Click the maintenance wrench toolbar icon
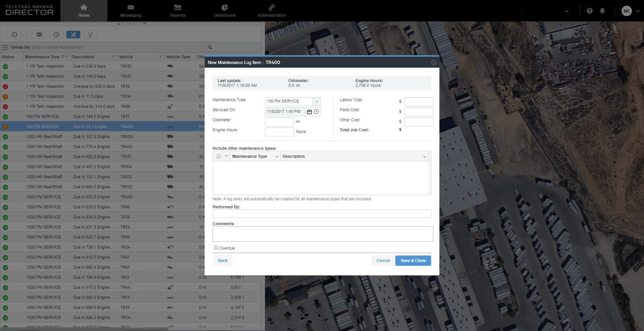644x331 pixels. (73, 35)
